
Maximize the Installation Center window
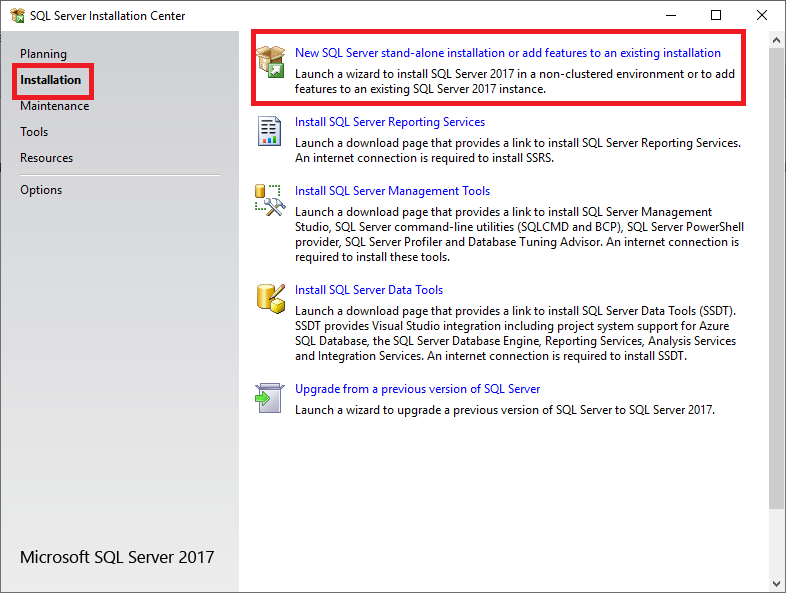pyautogui.click(x=716, y=16)
